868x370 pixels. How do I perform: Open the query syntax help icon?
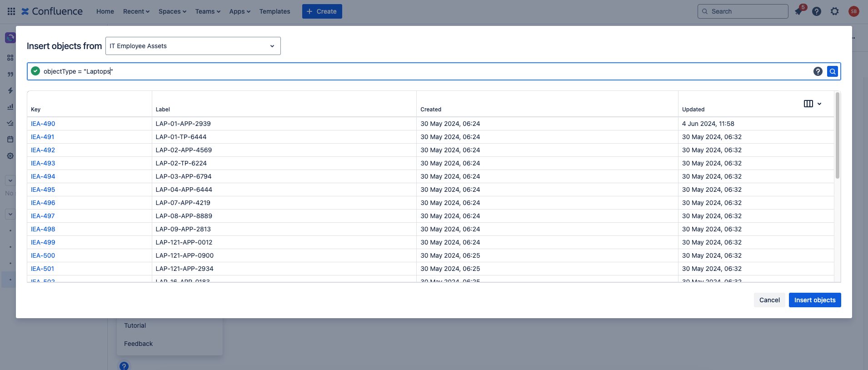tap(818, 71)
